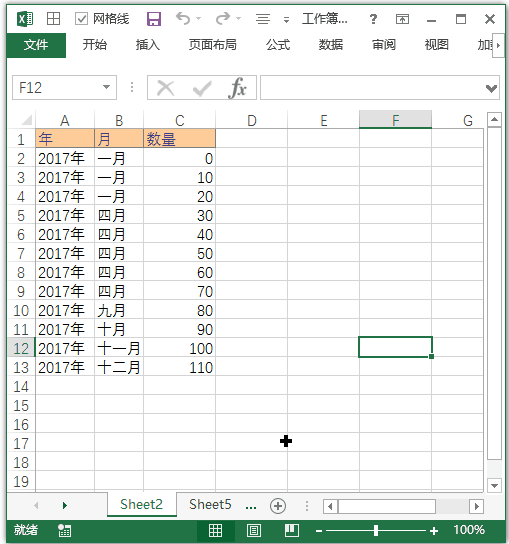Switch to Page Layout view icon
This screenshot has width=509, height=544.
pyautogui.click(x=254, y=530)
